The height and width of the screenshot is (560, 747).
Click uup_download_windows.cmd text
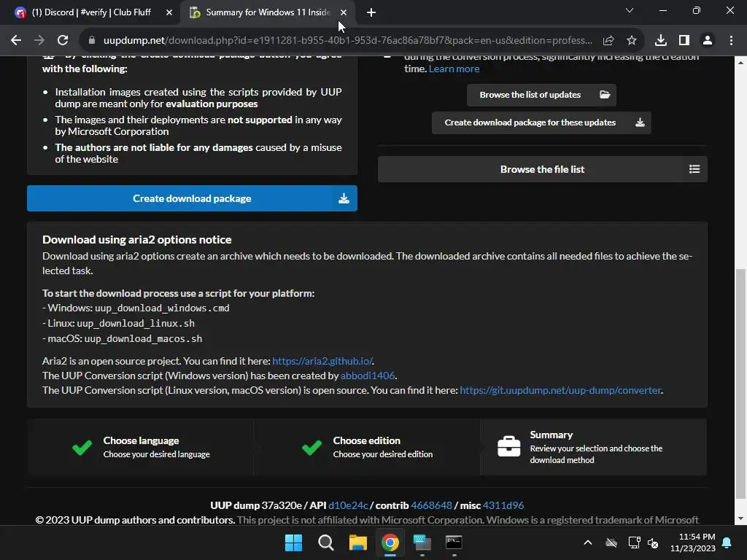pos(162,308)
